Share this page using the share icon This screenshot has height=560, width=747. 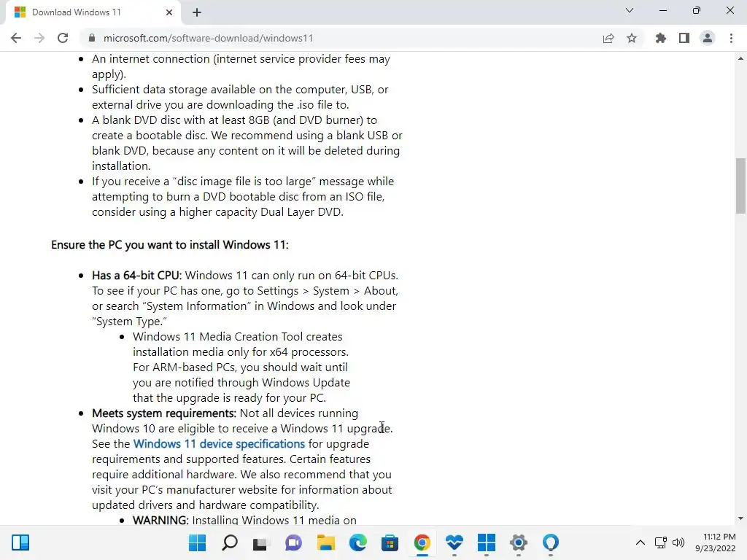click(x=608, y=38)
